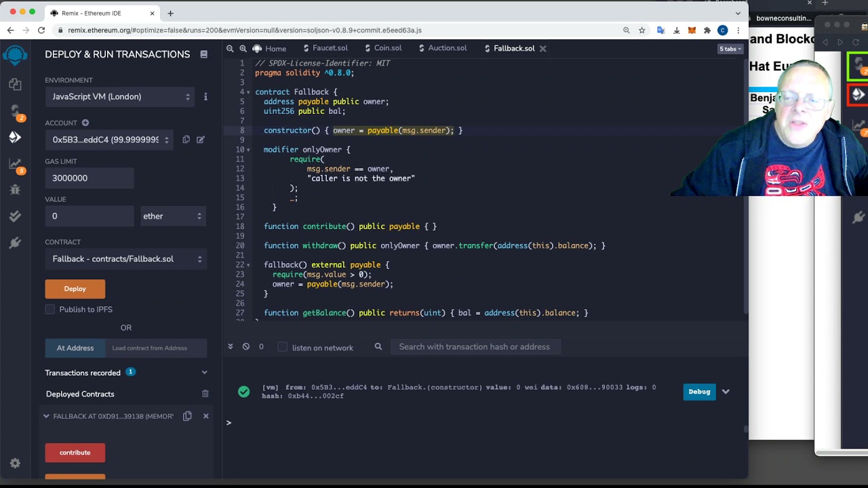Click Chrome tab search down-arrow
The width and height of the screenshot is (868, 488).
[x=738, y=13]
